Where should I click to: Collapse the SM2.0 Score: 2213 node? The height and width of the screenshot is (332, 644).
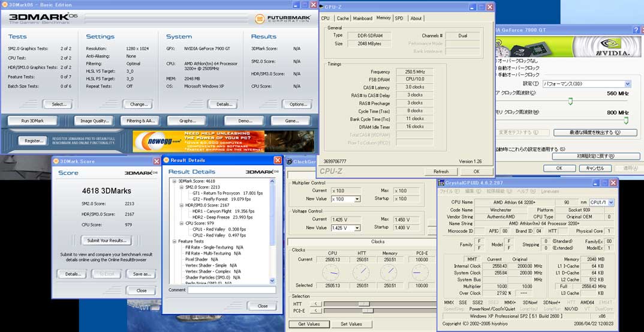coord(181,187)
